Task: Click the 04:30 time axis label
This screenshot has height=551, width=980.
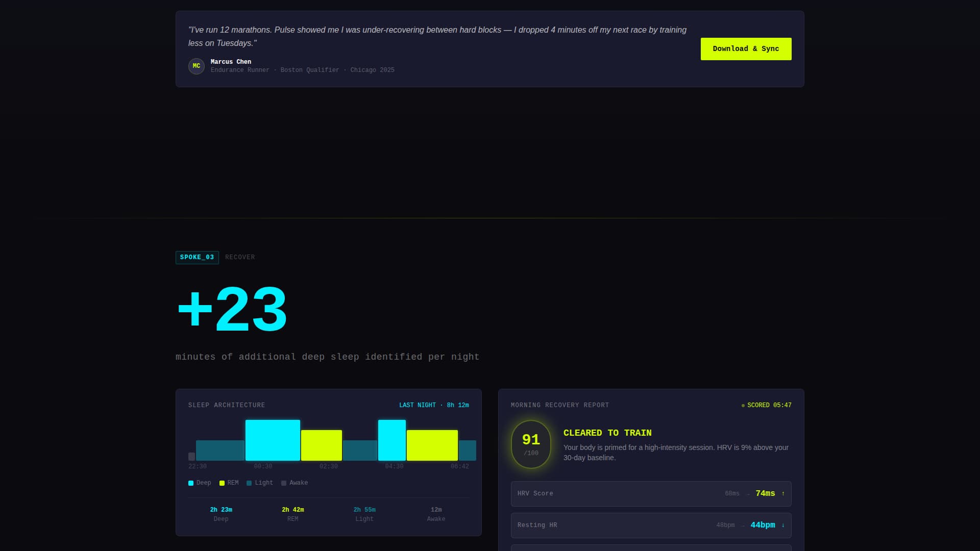Action: 394,467
